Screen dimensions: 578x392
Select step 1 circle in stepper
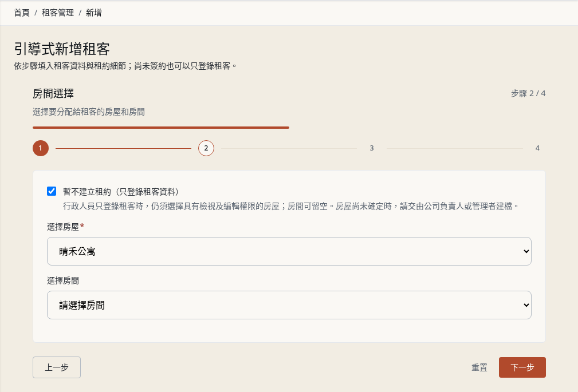click(x=41, y=148)
